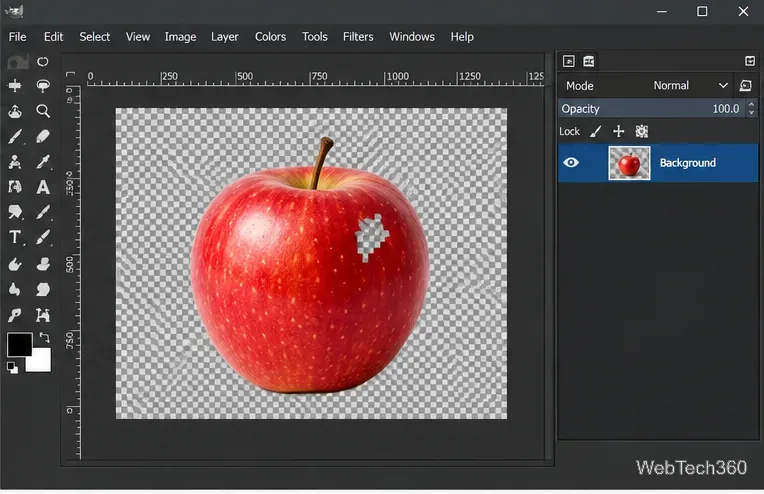Select the Flip tool beside the letter A
The width and height of the screenshot is (764, 494).
click(15, 188)
